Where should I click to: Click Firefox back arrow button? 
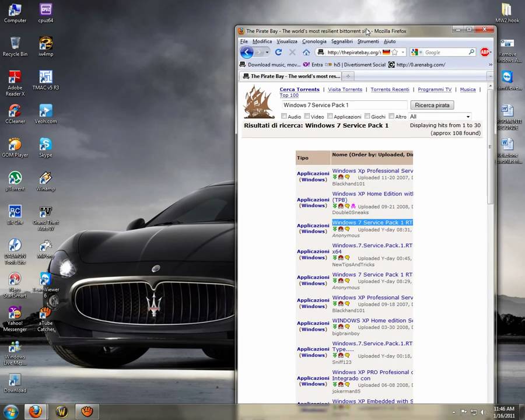tap(247, 52)
